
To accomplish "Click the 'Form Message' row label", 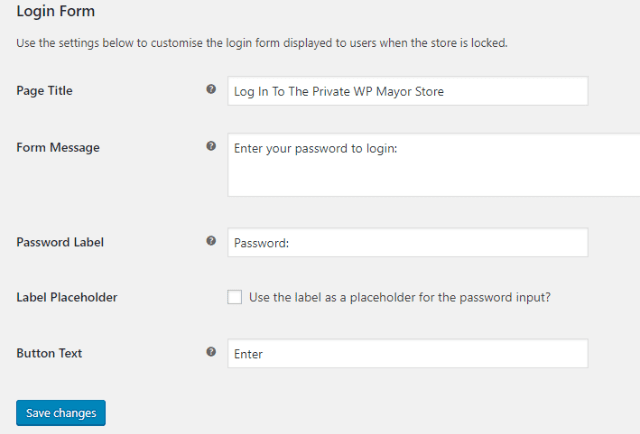I will [x=58, y=147].
